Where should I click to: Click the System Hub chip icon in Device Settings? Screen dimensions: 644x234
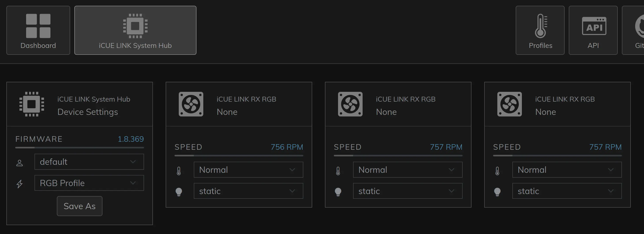coord(32,104)
